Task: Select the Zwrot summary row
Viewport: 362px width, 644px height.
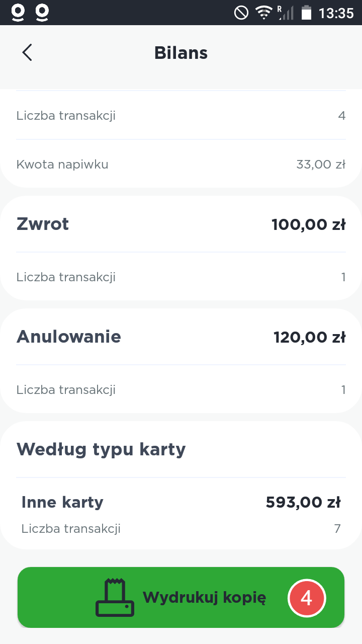Action: tap(181, 224)
